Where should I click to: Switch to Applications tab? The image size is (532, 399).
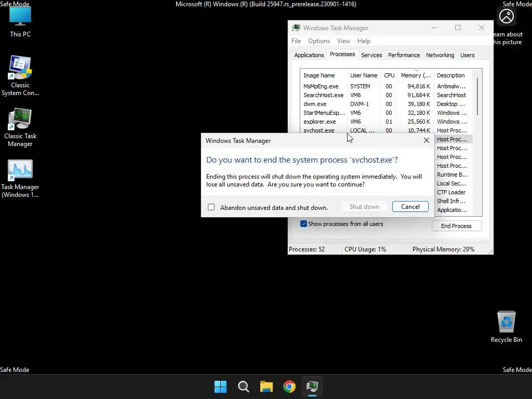pyautogui.click(x=309, y=55)
